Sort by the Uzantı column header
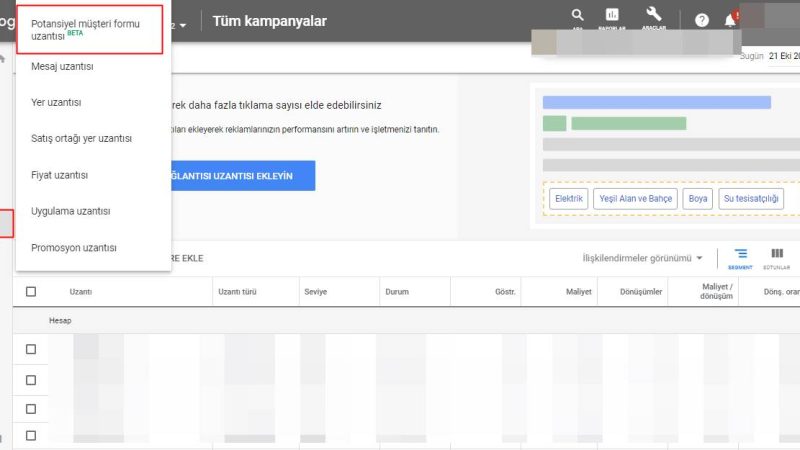The image size is (800, 450). (x=81, y=292)
